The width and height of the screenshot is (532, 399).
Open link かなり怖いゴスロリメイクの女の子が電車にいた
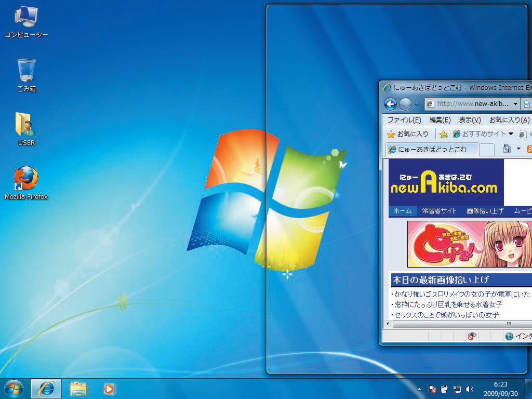point(462,294)
